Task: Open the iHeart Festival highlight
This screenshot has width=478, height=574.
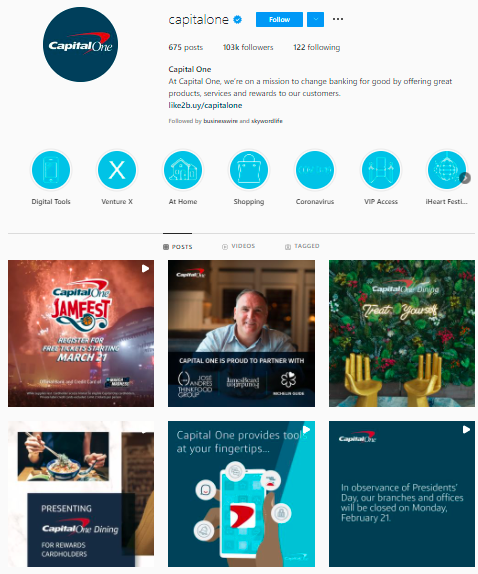Action: pos(447,170)
